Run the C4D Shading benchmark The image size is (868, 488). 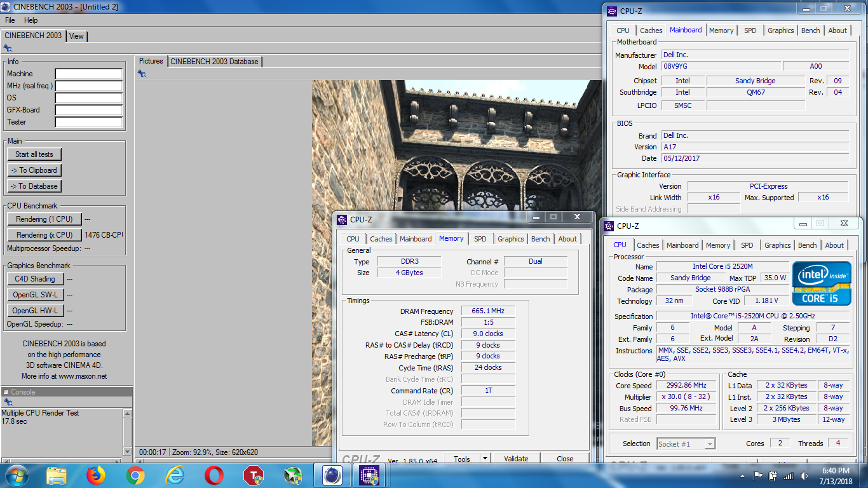[x=35, y=279]
